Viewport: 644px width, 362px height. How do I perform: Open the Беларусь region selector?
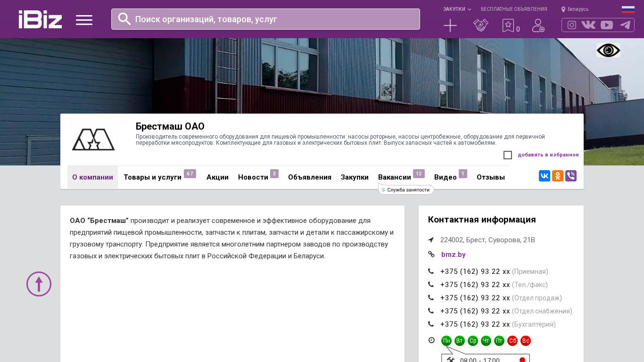(x=575, y=9)
